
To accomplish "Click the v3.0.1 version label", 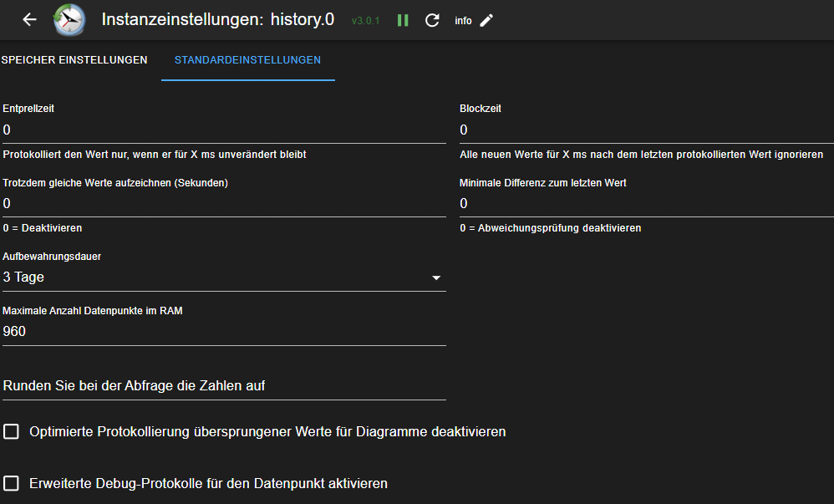I will pyautogui.click(x=365, y=20).
